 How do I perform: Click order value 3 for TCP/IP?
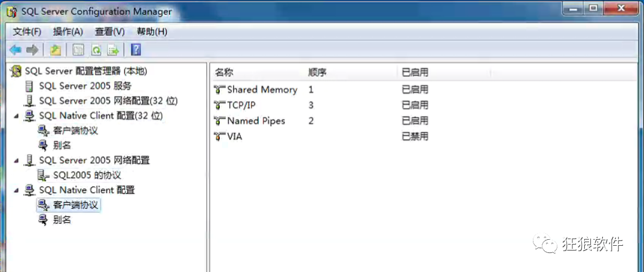pyautogui.click(x=311, y=106)
